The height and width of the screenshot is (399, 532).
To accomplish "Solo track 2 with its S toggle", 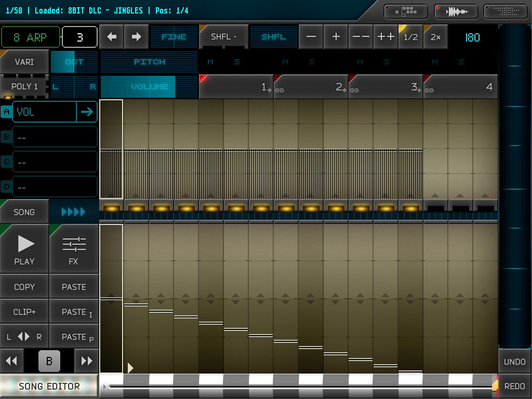I will click(x=312, y=61).
